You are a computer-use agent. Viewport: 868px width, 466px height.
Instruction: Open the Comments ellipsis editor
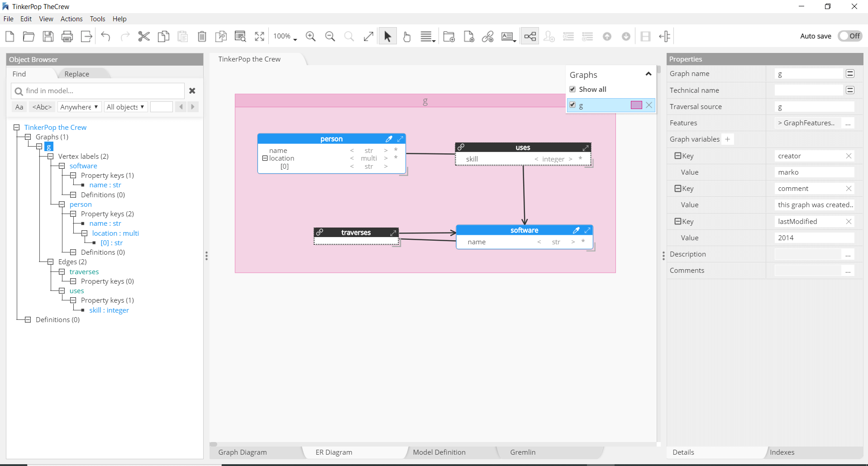(848, 271)
